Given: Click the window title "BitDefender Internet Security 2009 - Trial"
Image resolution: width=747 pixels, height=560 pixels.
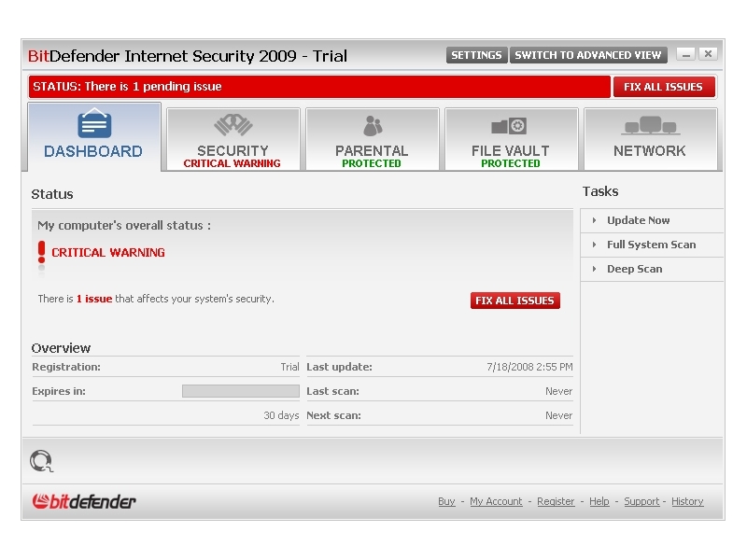Looking at the screenshot, I should tap(188, 56).
